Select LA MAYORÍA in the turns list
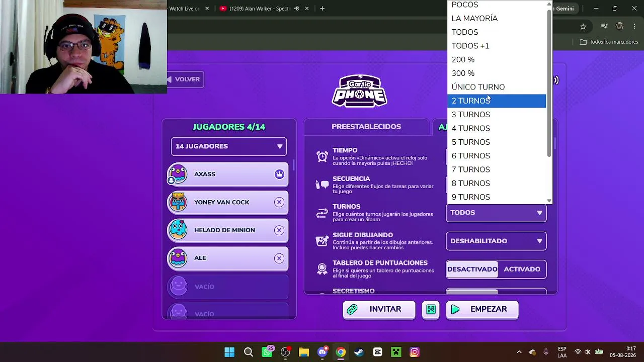This screenshot has width=644, height=362. tap(497, 18)
